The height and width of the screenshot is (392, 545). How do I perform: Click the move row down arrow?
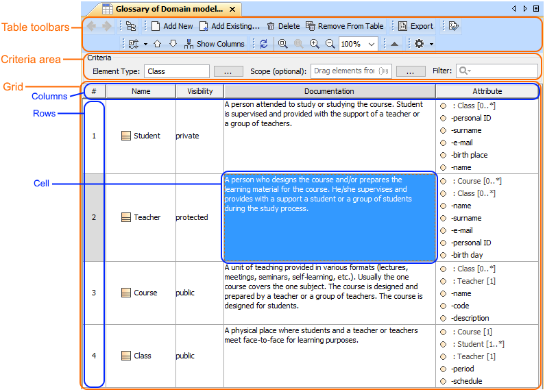point(173,44)
